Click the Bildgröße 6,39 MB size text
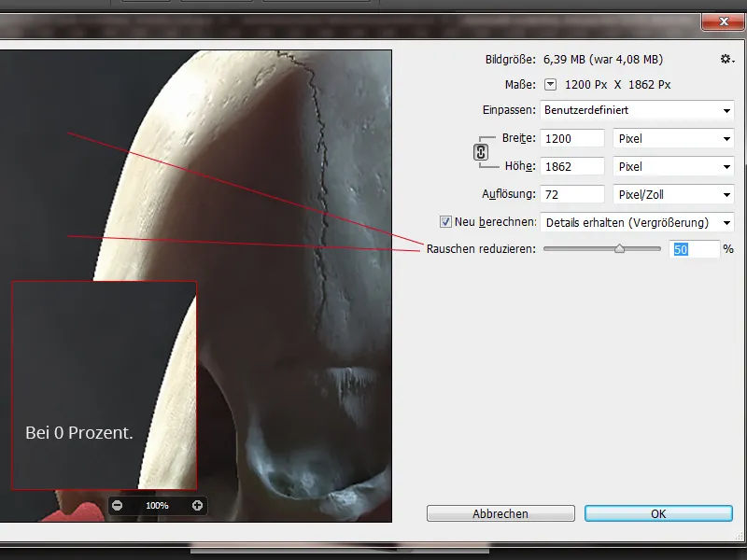Viewport: 747px width, 560px height. pos(602,59)
